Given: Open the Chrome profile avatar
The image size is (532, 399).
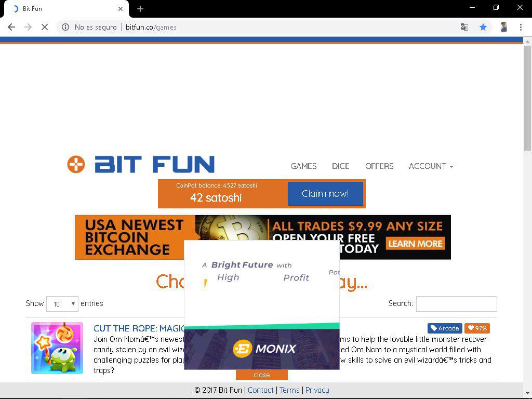Looking at the screenshot, I should [x=504, y=27].
